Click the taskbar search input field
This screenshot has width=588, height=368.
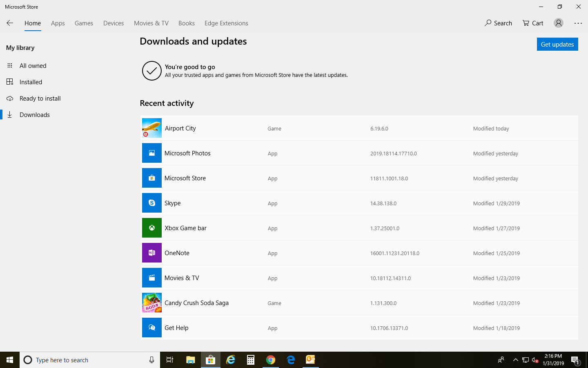[90, 360]
